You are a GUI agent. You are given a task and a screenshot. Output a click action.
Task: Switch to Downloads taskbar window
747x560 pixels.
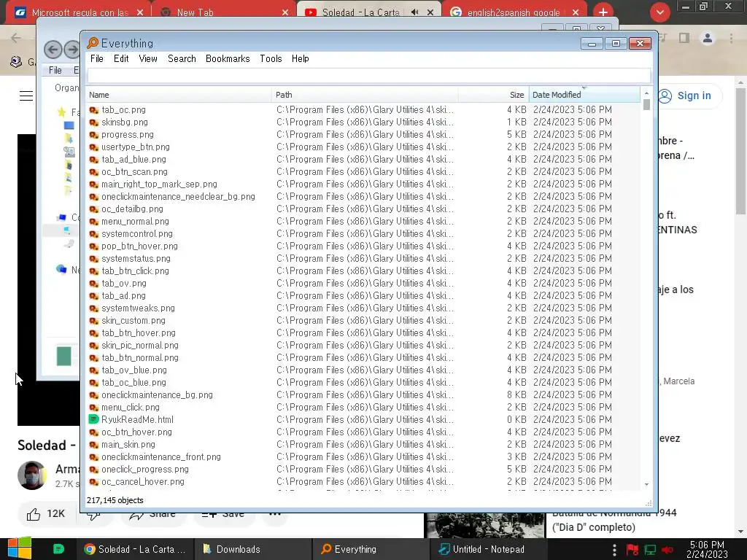pyautogui.click(x=253, y=549)
